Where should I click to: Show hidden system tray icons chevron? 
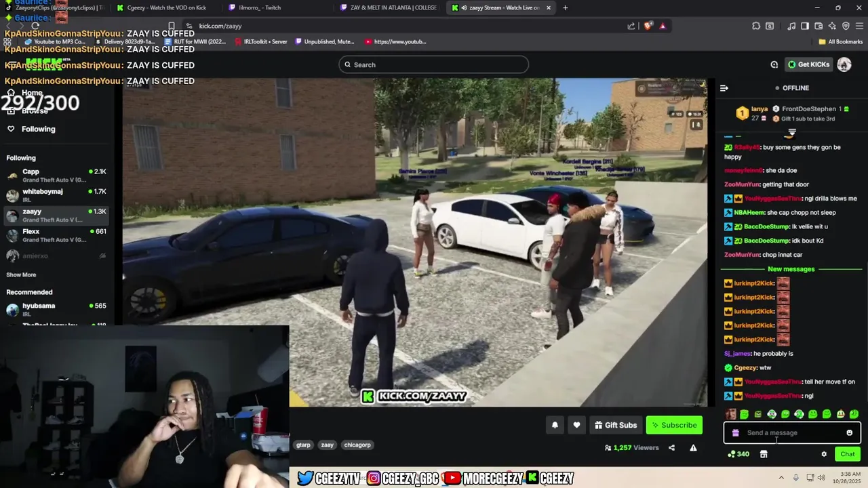click(780, 478)
